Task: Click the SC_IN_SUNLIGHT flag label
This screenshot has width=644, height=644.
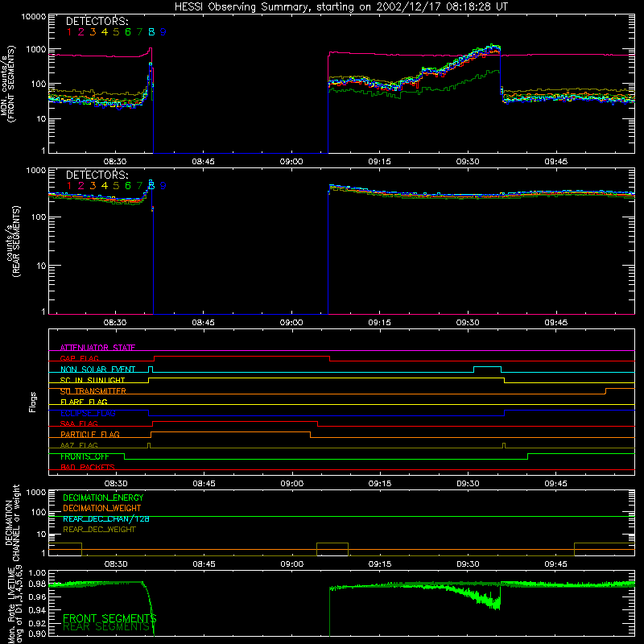Action: (93, 380)
